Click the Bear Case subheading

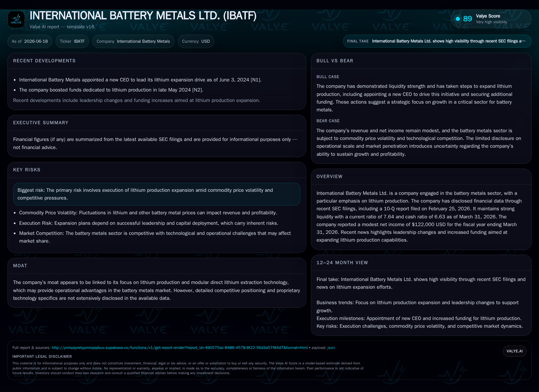pos(328,121)
